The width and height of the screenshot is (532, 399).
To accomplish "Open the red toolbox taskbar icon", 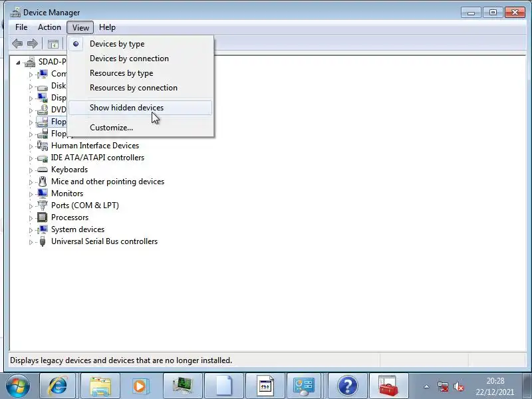I will point(388,386).
